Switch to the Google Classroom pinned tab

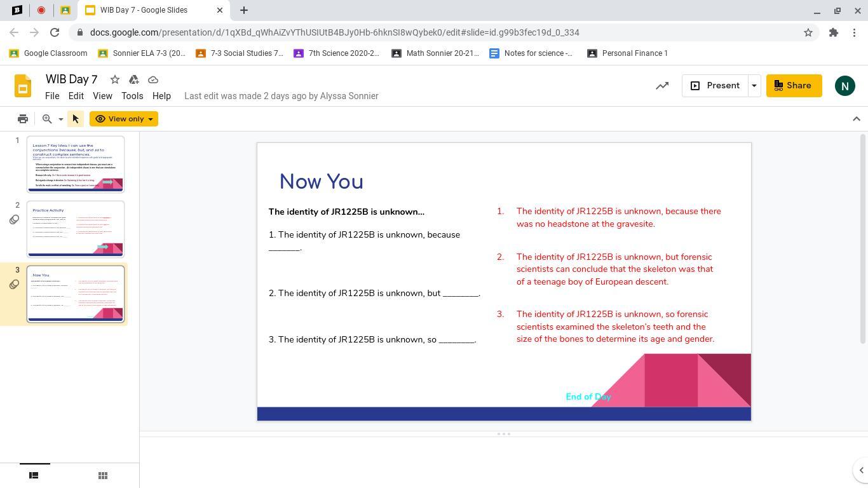(65, 10)
